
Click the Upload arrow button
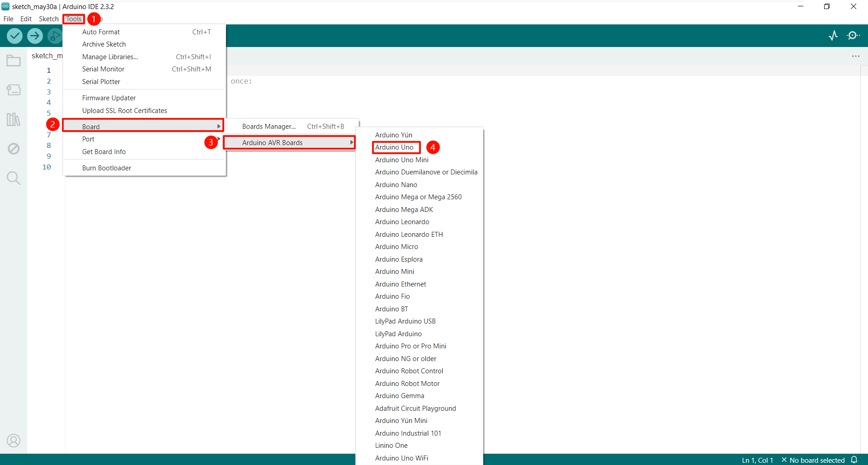click(x=35, y=36)
